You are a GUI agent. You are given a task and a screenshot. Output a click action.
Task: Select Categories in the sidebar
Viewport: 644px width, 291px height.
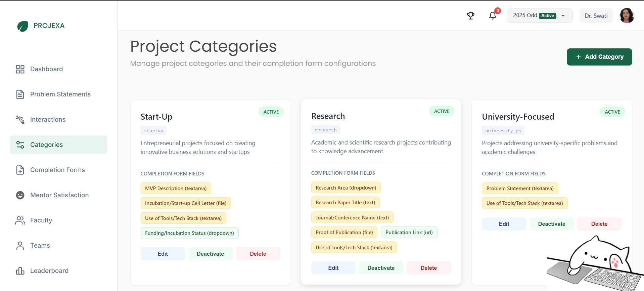tap(59, 145)
